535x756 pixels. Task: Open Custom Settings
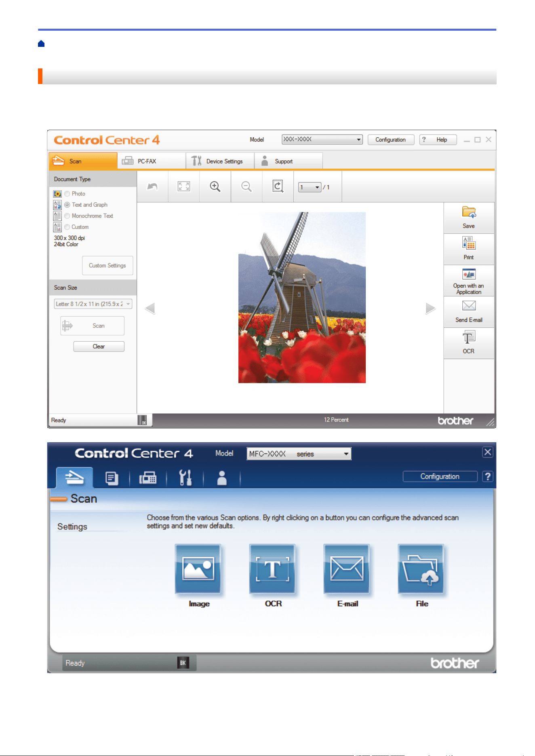107,266
